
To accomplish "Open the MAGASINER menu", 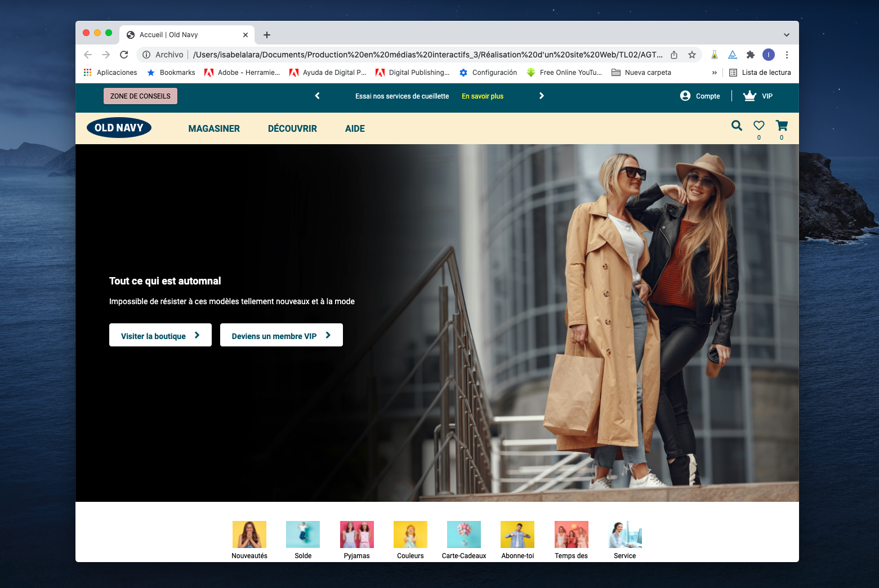I will pos(214,128).
